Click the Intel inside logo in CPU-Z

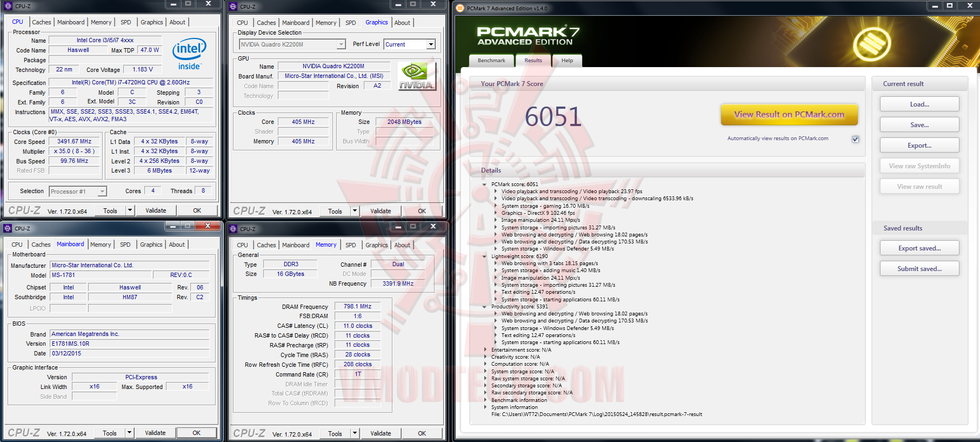click(x=189, y=54)
